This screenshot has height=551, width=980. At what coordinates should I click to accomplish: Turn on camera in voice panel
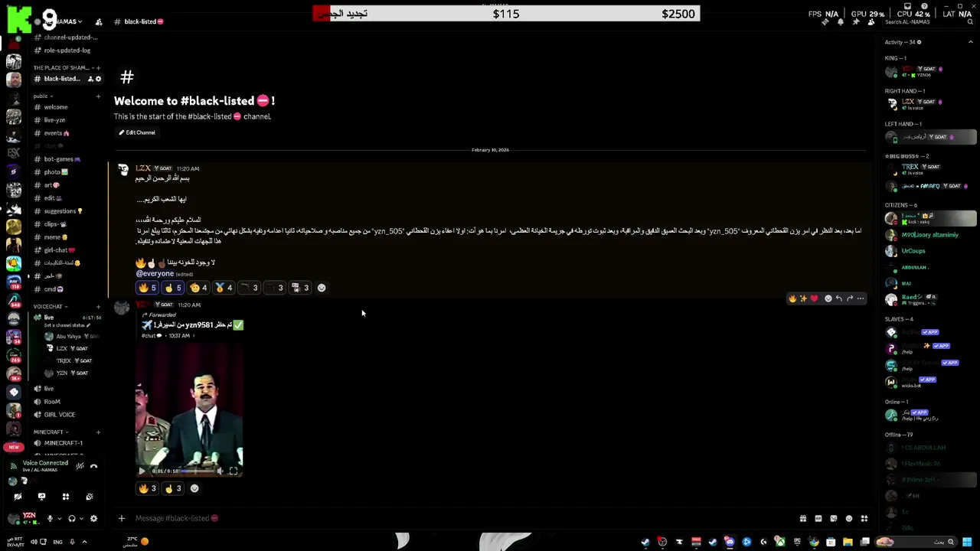point(18,497)
